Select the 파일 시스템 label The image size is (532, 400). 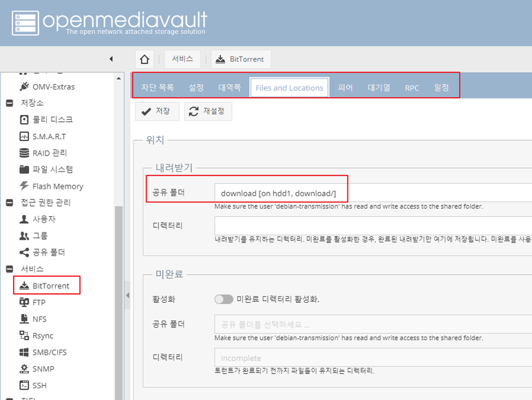[x=52, y=169]
